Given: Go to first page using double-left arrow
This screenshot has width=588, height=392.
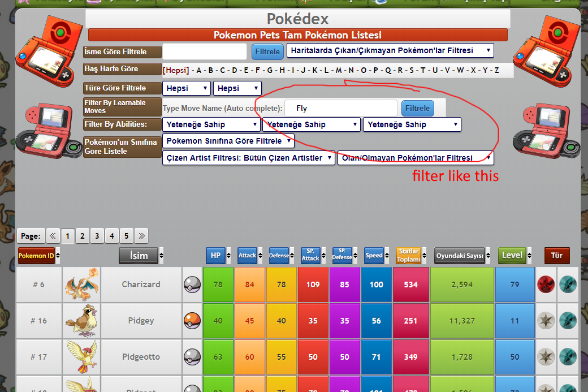Looking at the screenshot, I should point(53,236).
